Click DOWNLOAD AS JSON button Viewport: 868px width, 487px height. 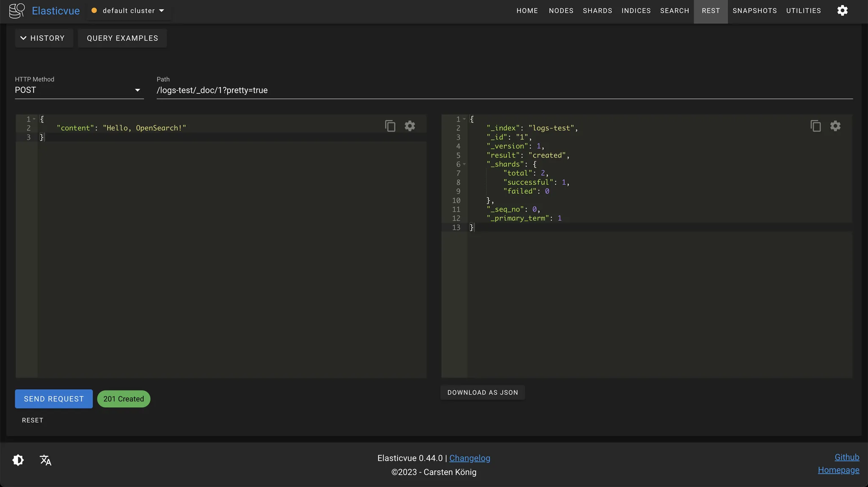(482, 392)
